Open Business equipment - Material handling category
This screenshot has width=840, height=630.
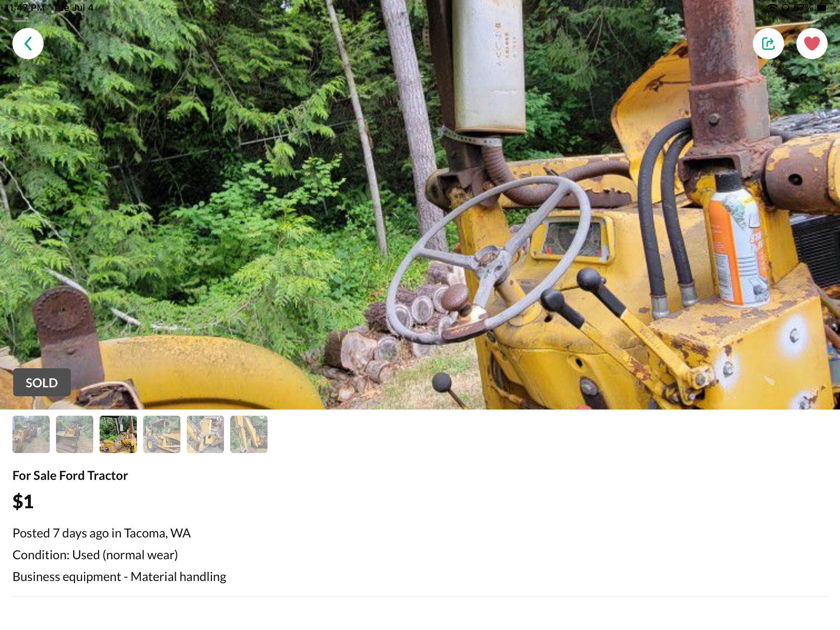click(119, 577)
